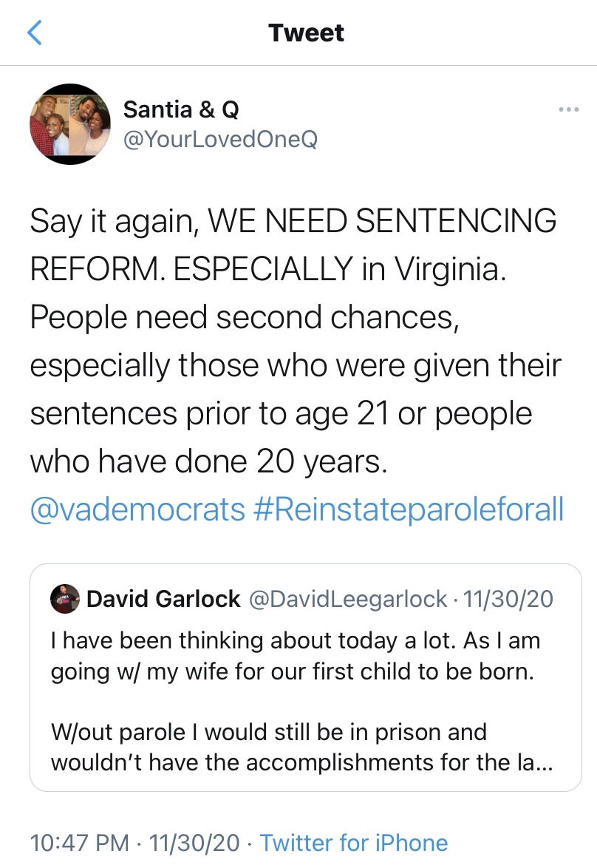Open the @vademocrats mention
The height and width of the screenshot is (868, 597).
point(137,509)
